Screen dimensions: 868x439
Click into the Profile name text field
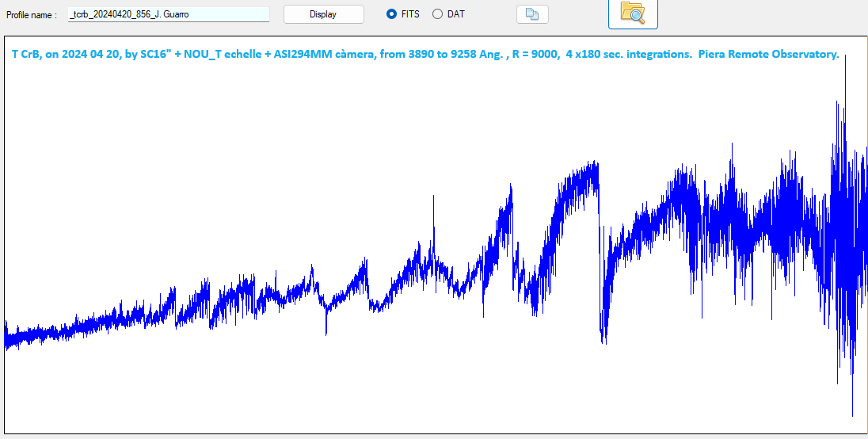coord(168,14)
